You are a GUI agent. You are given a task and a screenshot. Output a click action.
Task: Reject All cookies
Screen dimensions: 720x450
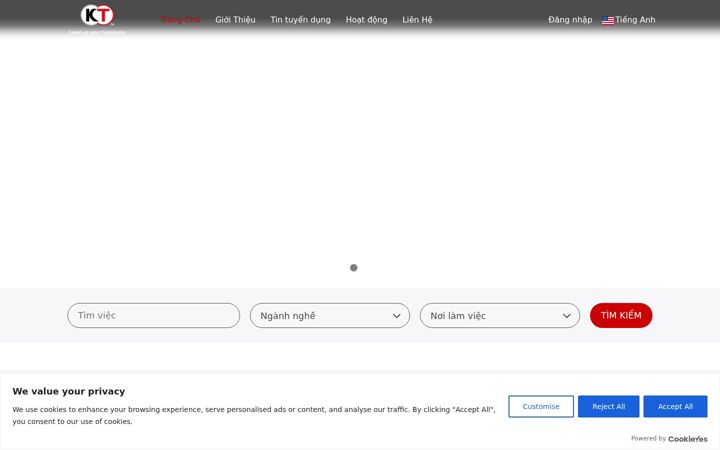[608, 406]
